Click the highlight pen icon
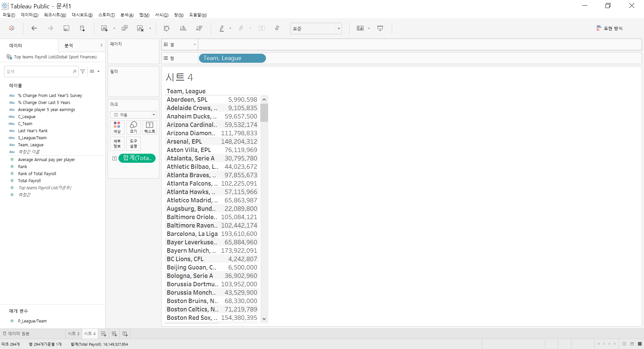The height and width of the screenshot is (349, 644). click(x=222, y=28)
